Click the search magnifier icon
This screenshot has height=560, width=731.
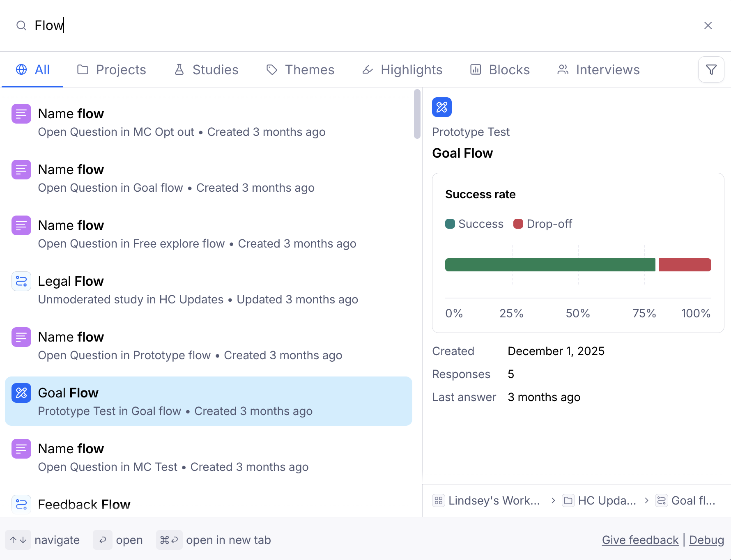coord(21,25)
